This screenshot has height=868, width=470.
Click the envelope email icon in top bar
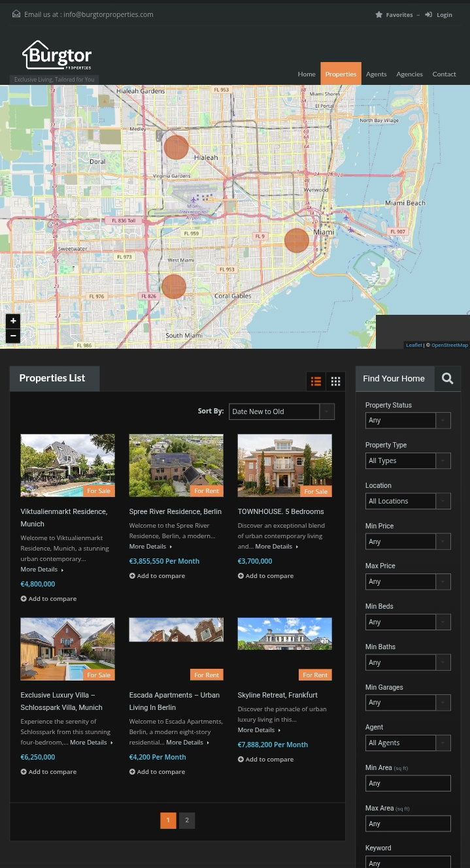coord(16,14)
